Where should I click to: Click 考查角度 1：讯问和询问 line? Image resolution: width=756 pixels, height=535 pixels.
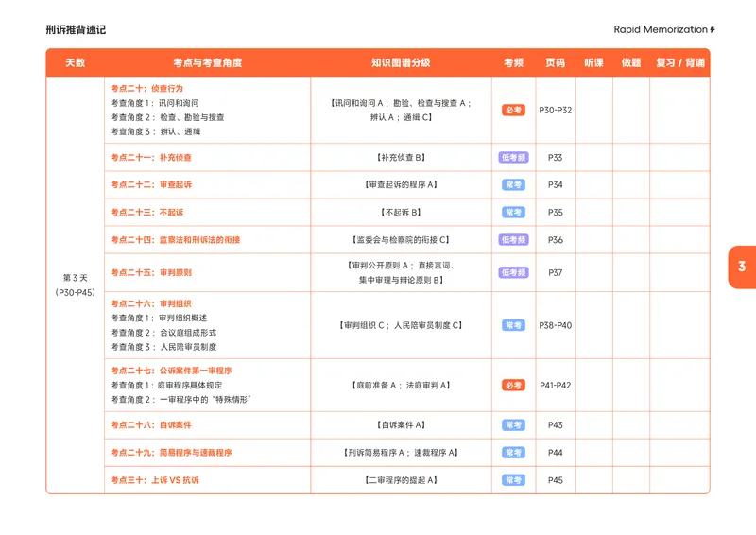coord(154,103)
